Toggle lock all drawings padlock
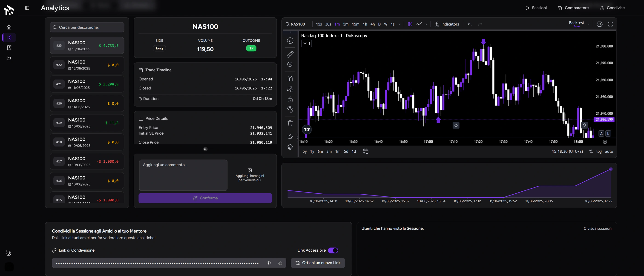644x276 pixels. point(290,99)
